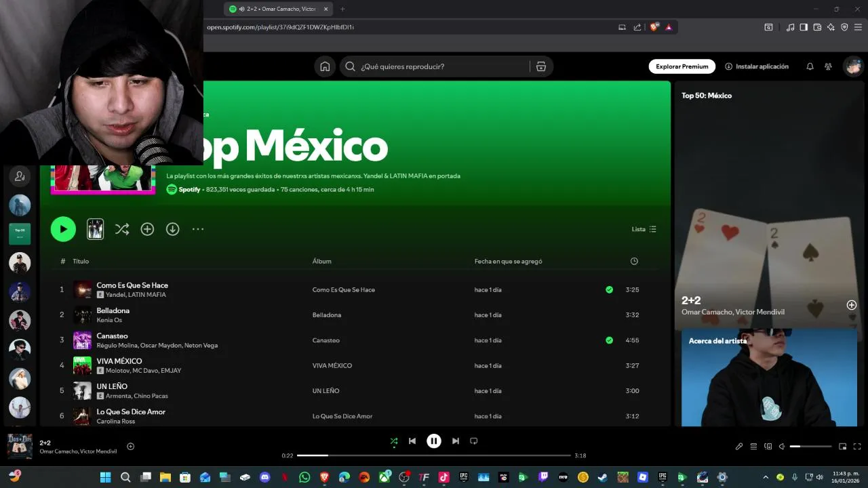
Task: Open the Lista view options dropdown
Action: pyautogui.click(x=644, y=229)
